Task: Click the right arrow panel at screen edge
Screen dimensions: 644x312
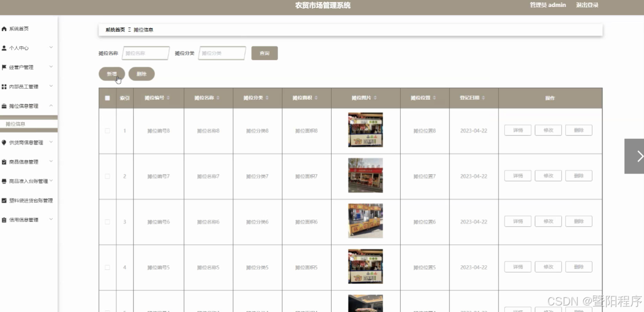Action: point(634,156)
